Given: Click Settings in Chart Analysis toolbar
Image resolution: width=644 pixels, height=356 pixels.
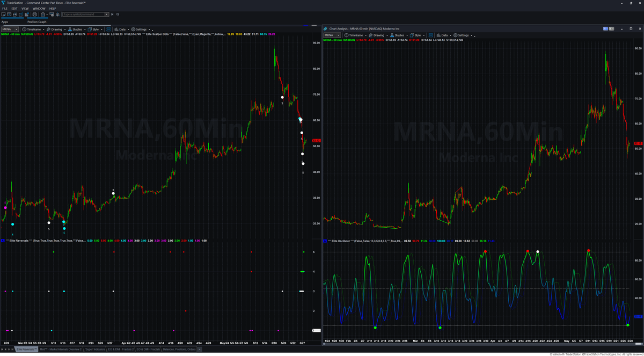Looking at the screenshot, I should (461, 35).
